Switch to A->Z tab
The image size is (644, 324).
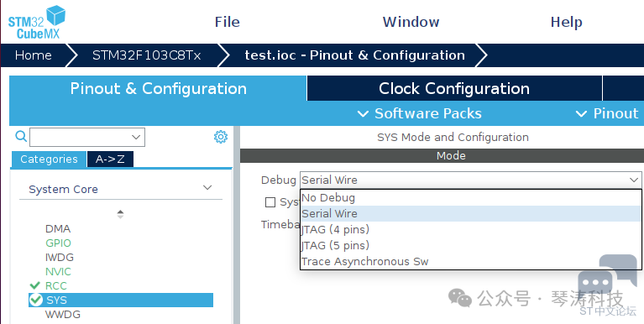(x=110, y=159)
